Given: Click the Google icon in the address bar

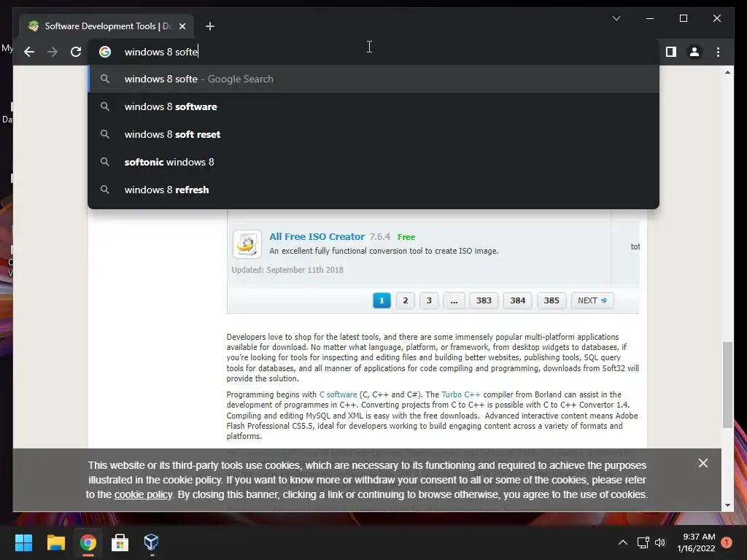Looking at the screenshot, I should [x=105, y=52].
